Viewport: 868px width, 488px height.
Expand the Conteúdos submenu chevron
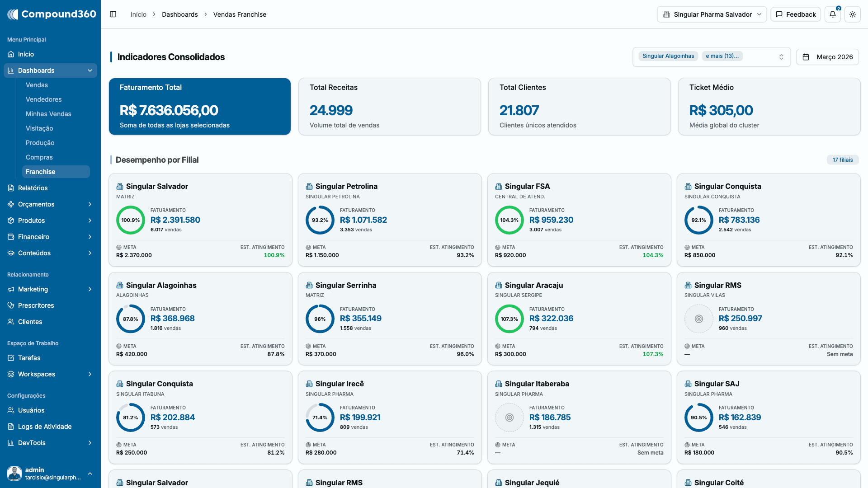tap(90, 253)
